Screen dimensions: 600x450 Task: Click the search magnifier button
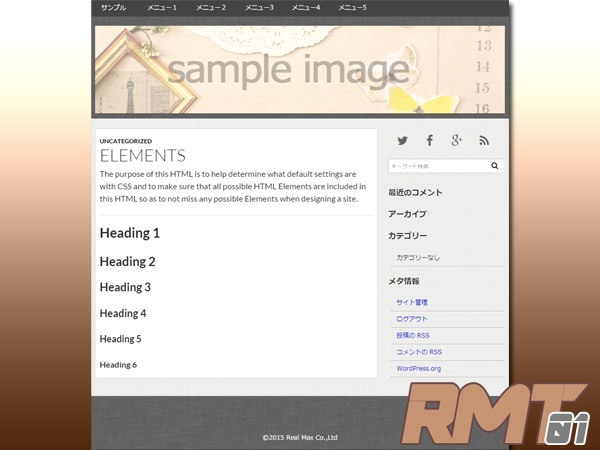tap(494, 166)
